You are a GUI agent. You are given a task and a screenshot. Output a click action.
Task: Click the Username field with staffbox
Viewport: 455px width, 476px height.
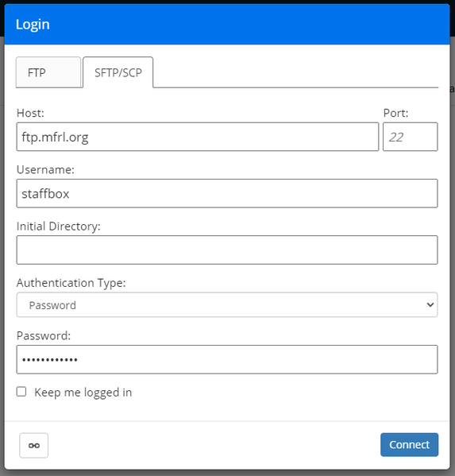[227, 193]
